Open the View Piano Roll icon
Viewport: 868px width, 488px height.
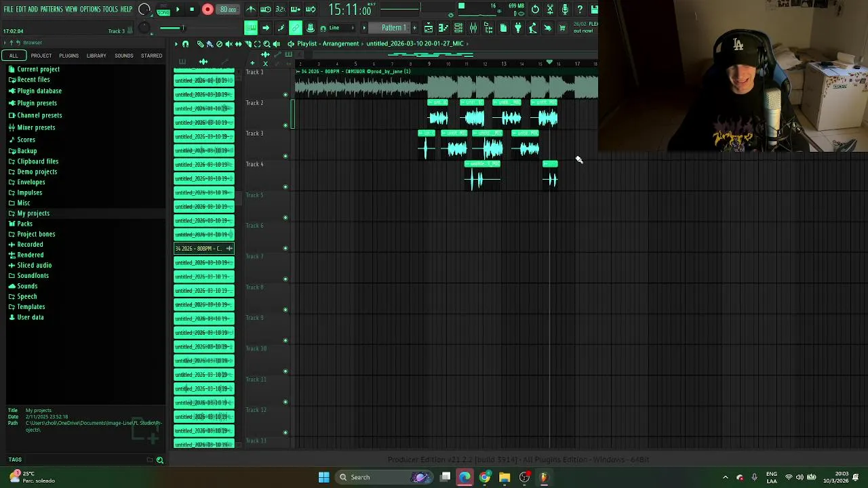(x=443, y=28)
